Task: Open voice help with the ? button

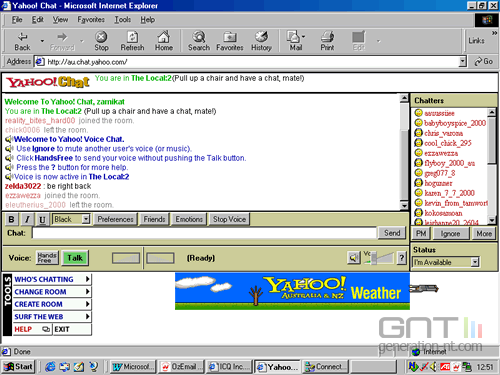Action: 402,257
